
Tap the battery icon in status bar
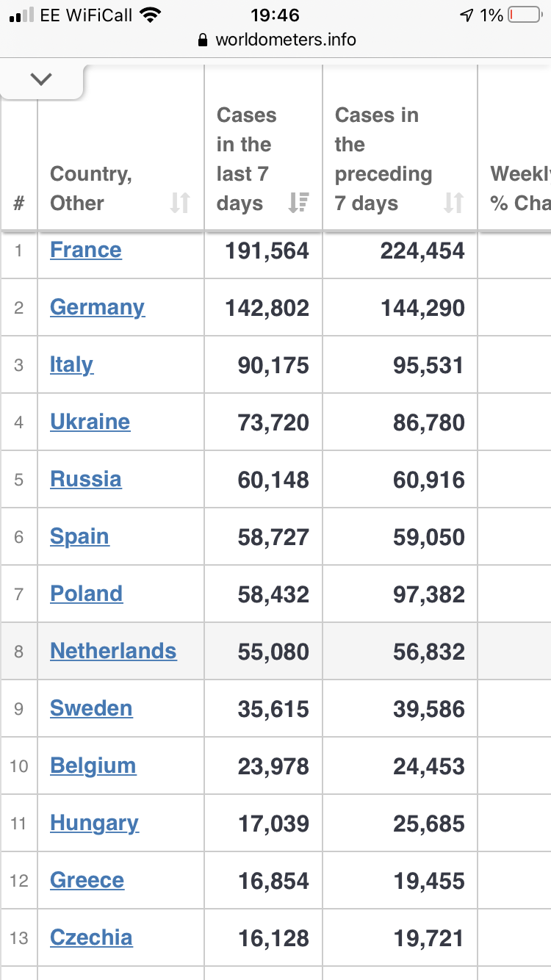(525, 15)
